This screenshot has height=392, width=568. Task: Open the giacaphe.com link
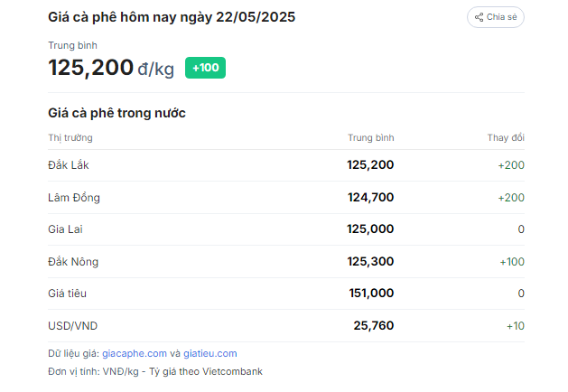[135, 353]
